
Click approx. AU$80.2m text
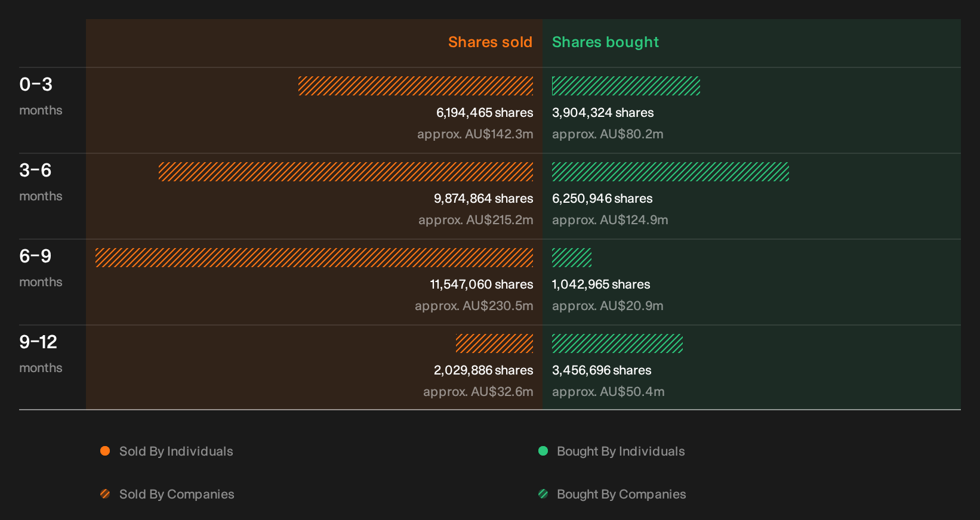click(x=608, y=134)
